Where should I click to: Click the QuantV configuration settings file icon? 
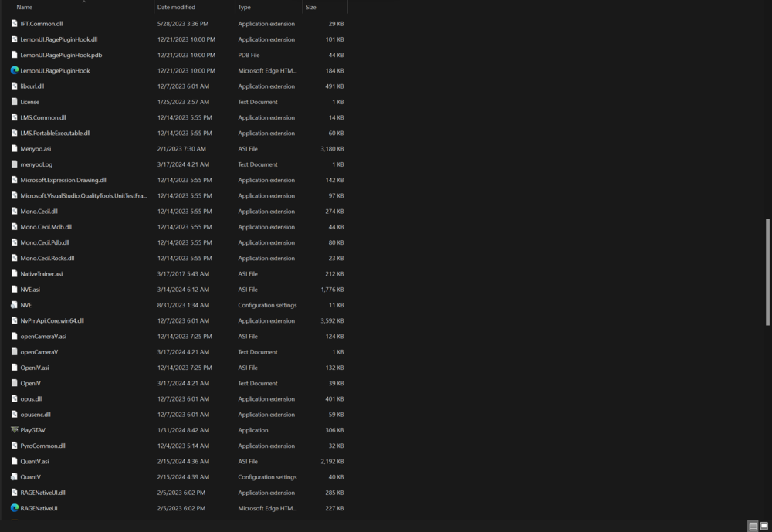tap(14, 477)
